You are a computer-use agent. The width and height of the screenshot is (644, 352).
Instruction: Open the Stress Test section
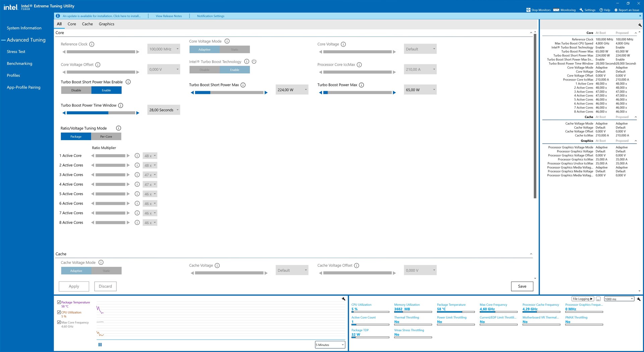tap(16, 52)
